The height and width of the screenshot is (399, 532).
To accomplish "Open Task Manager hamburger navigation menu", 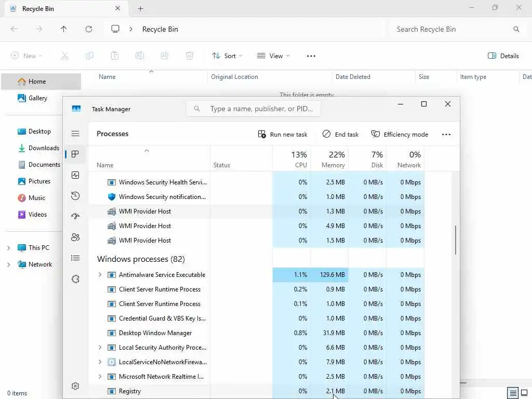I will click(75, 134).
